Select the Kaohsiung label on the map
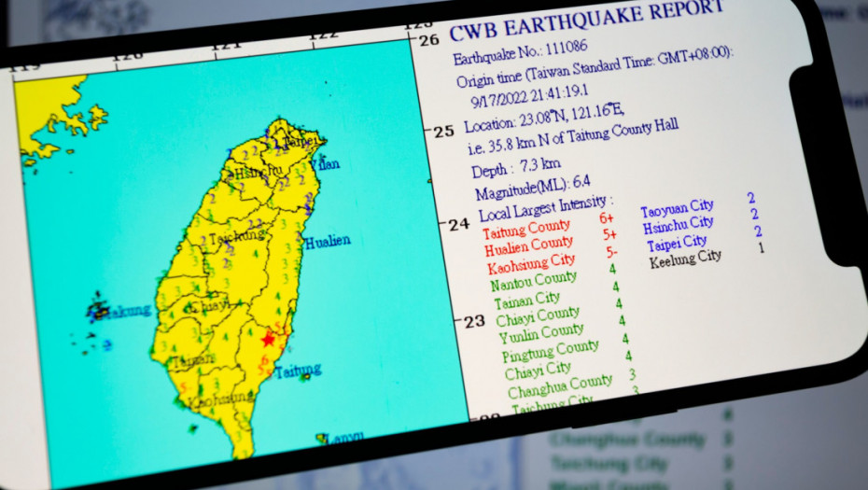The image size is (868, 490). (221, 399)
